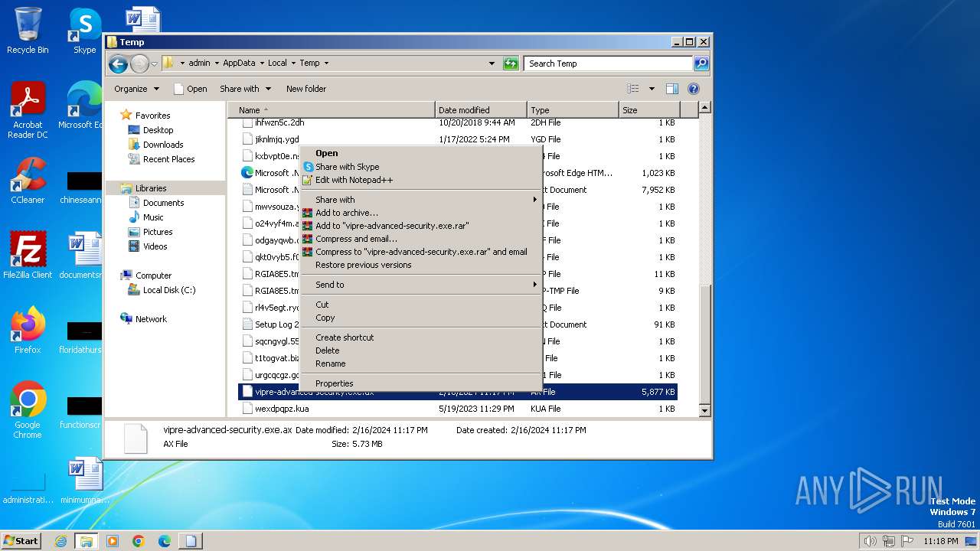Click taskbar clock showing 11:18 PM
Screen dimensions: 980x551
click(940, 541)
